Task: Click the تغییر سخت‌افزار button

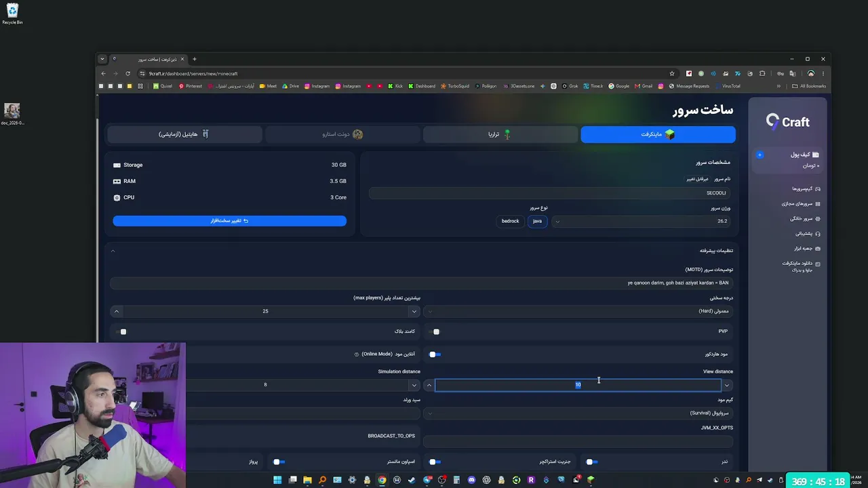Action: 229,221
